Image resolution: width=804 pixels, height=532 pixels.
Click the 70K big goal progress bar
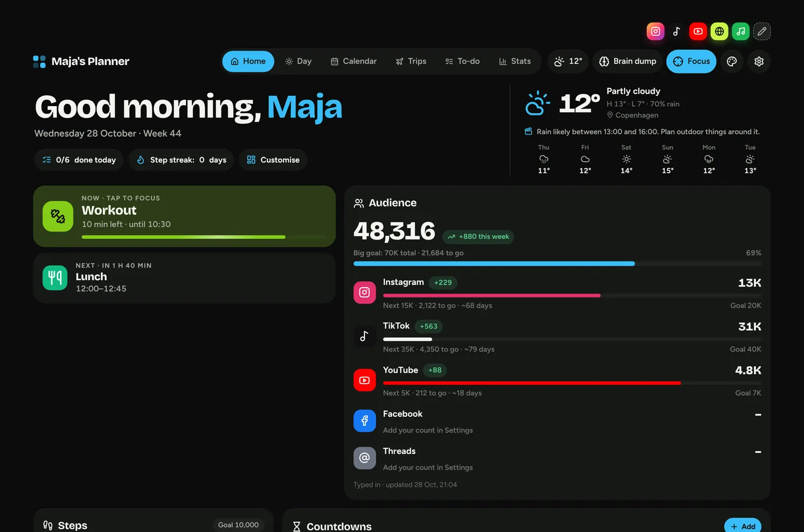pos(557,264)
